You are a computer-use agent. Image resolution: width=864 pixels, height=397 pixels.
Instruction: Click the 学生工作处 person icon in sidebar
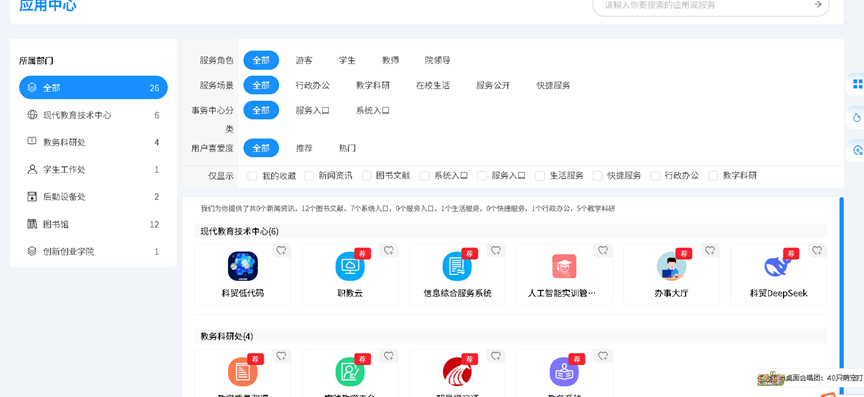(x=32, y=169)
